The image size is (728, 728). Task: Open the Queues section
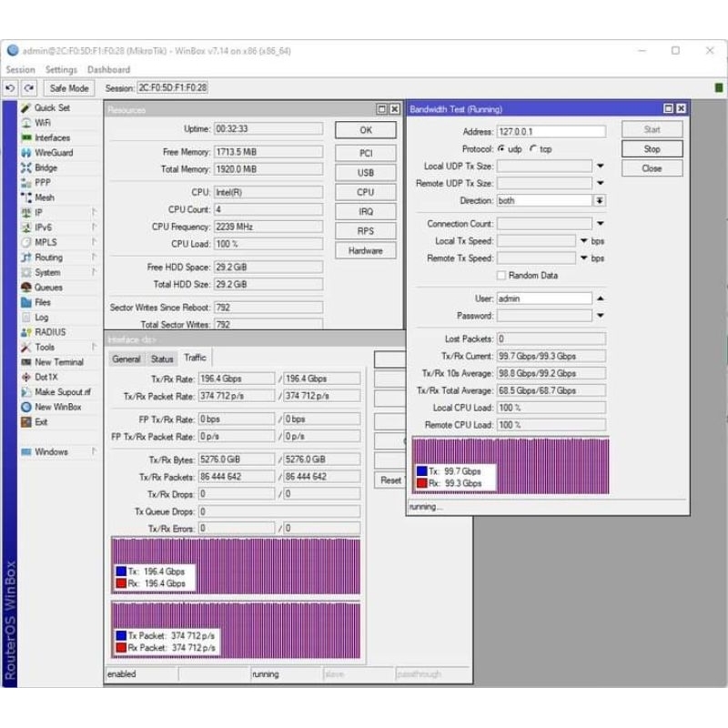(48, 288)
